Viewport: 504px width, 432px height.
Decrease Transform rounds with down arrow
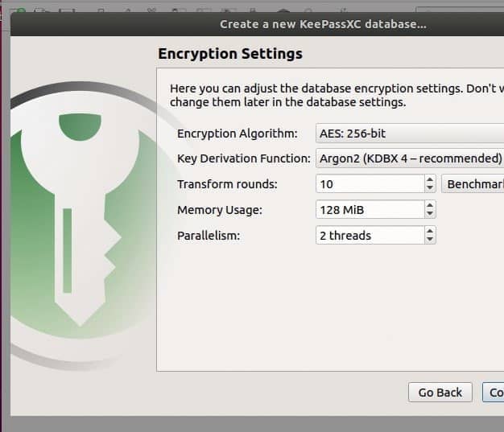click(x=430, y=188)
